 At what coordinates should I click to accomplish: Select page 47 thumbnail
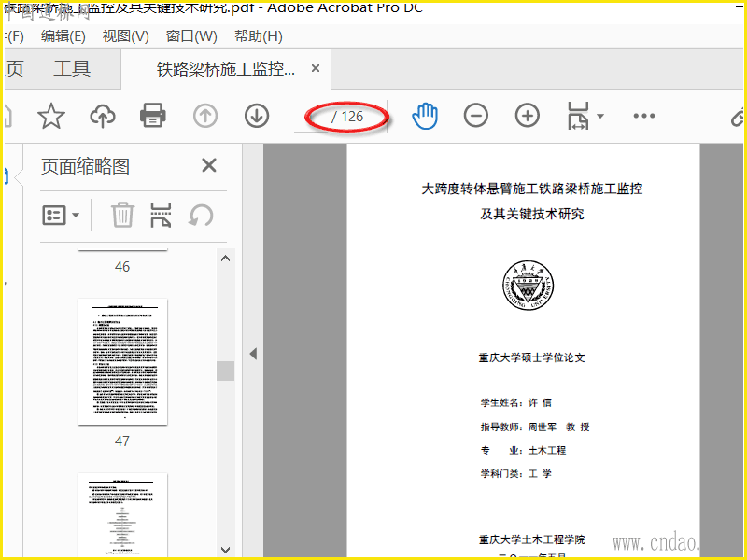pos(122,362)
